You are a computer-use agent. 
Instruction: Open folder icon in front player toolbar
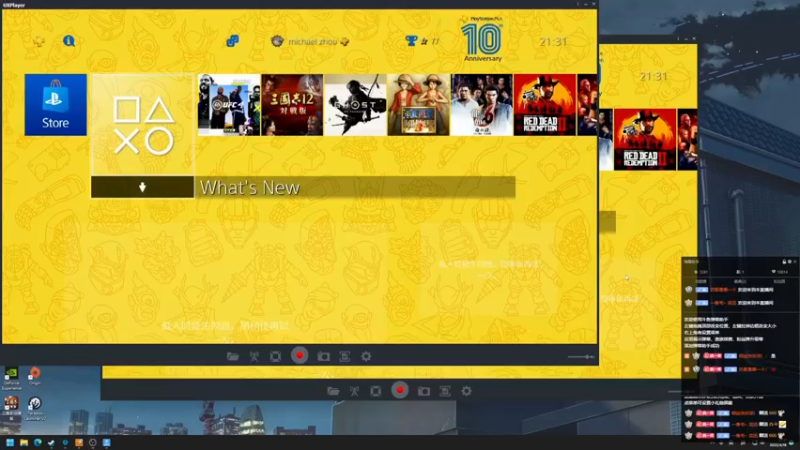point(233,356)
